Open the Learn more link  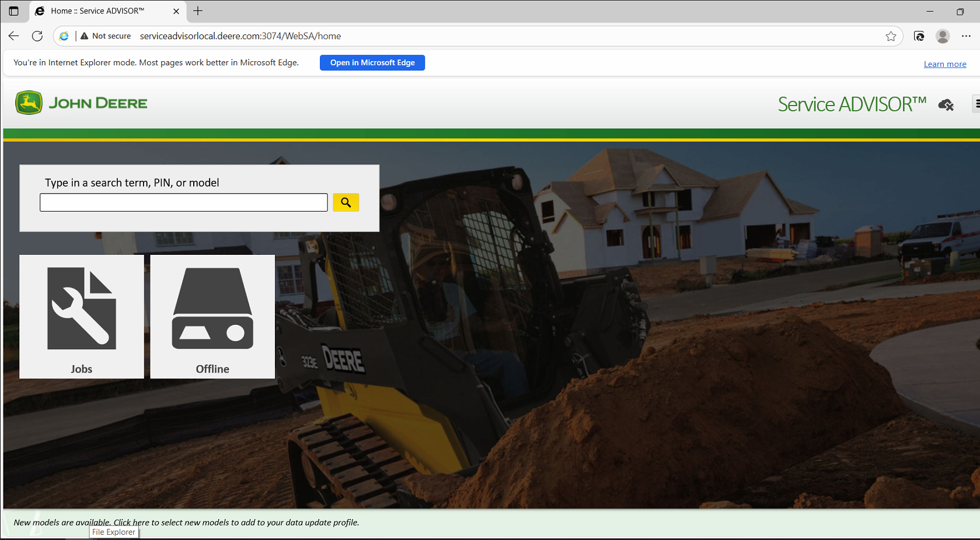click(x=944, y=64)
